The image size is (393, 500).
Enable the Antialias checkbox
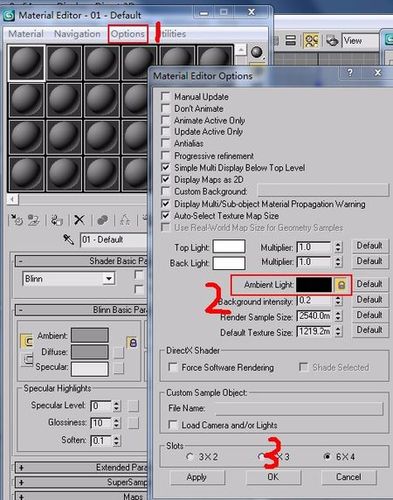[x=165, y=143]
